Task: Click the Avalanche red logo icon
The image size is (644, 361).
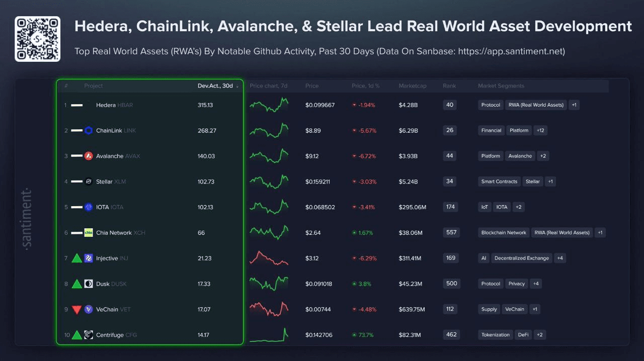Action: tap(89, 156)
